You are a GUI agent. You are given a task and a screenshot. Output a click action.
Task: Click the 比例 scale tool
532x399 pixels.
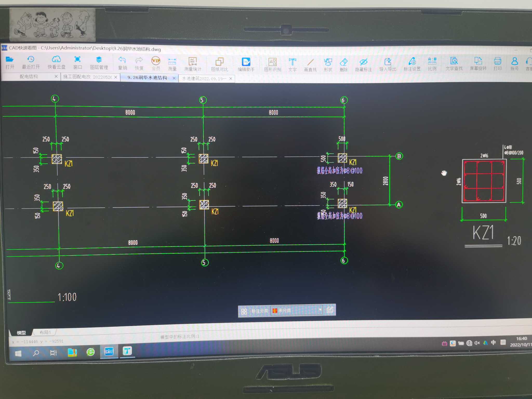432,64
